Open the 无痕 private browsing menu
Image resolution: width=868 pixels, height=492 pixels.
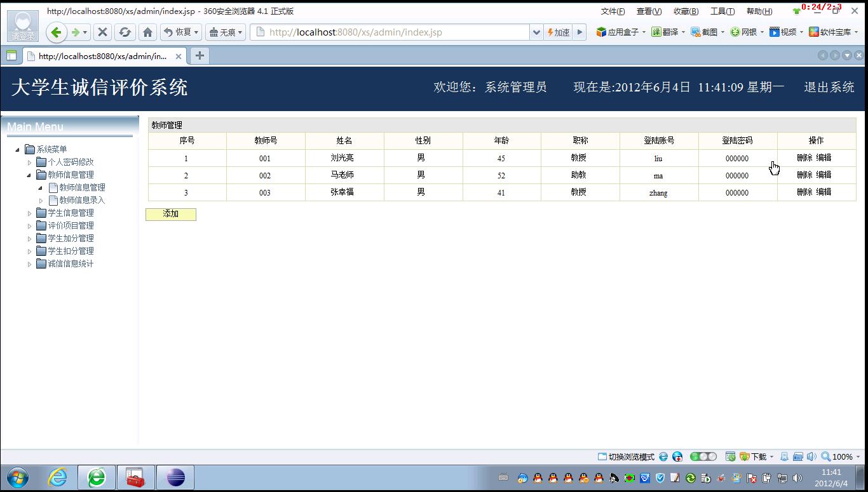coord(226,32)
